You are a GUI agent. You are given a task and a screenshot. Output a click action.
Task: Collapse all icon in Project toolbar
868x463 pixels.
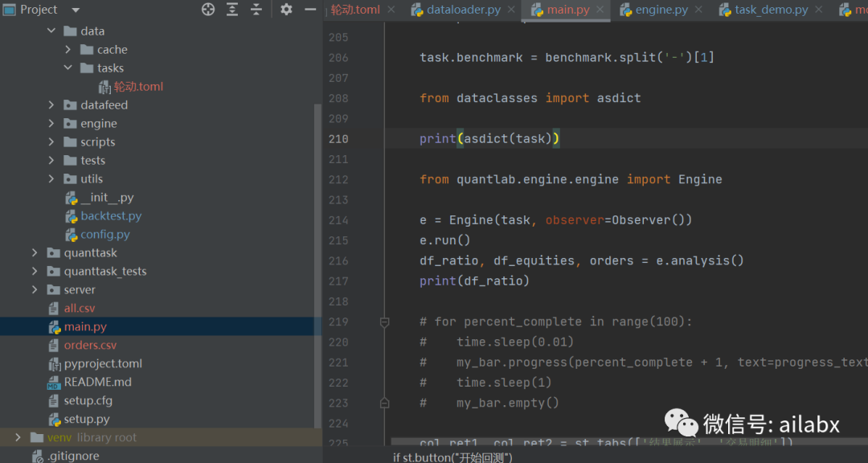click(256, 10)
